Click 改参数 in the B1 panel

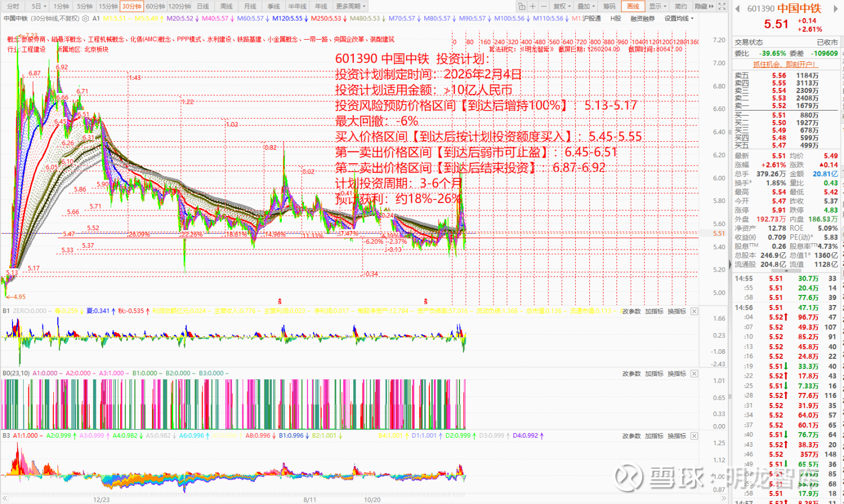point(631,311)
